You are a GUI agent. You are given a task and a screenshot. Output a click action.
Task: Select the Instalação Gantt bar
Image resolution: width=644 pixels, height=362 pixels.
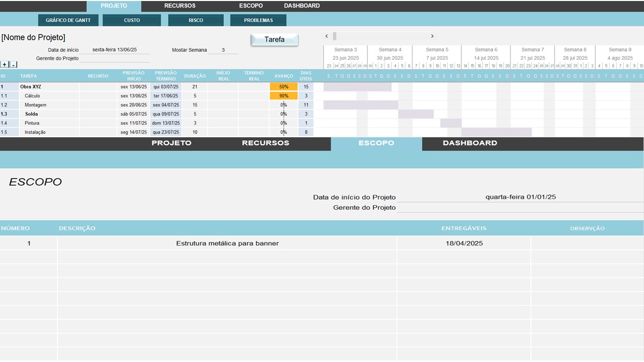pyautogui.click(x=496, y=132)
